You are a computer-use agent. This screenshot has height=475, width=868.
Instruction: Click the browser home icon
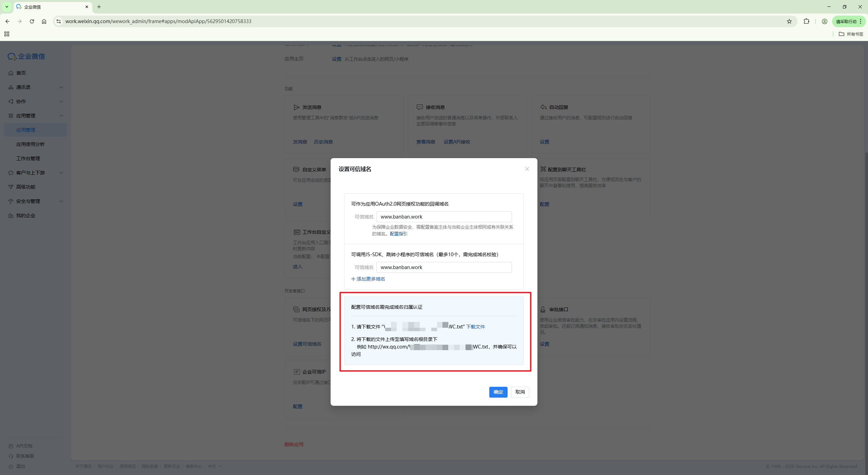click(x=44, y=21)
